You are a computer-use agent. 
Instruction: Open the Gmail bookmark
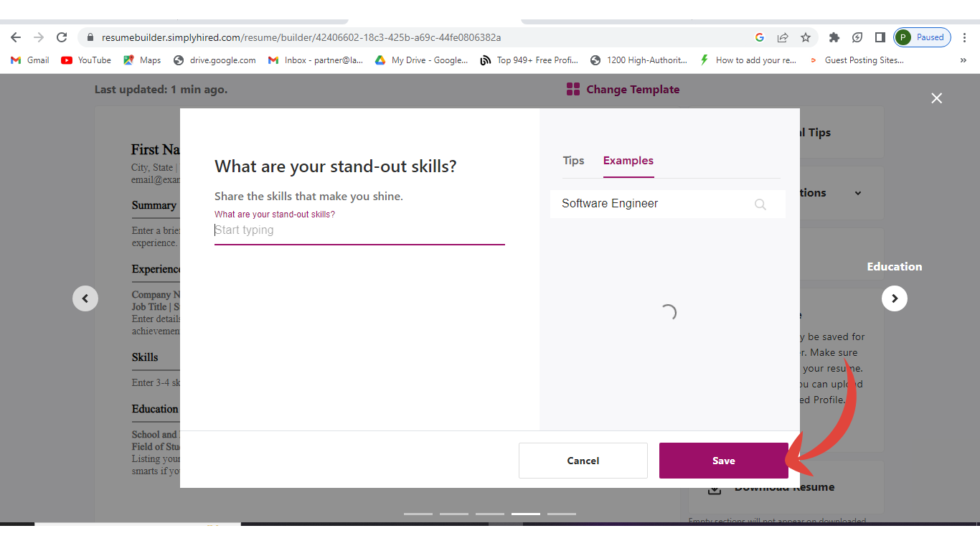[x=30, y=60]
